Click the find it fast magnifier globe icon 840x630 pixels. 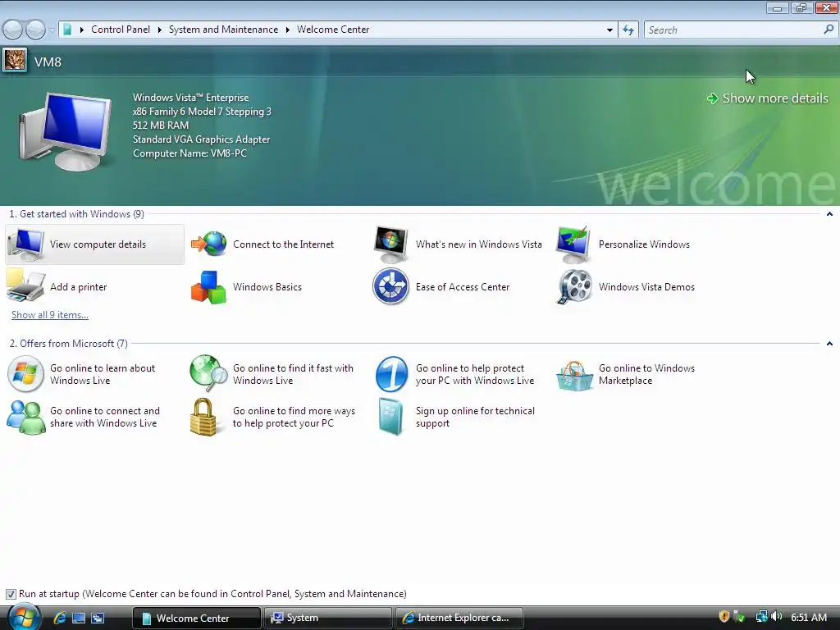(x=209, y=374)
